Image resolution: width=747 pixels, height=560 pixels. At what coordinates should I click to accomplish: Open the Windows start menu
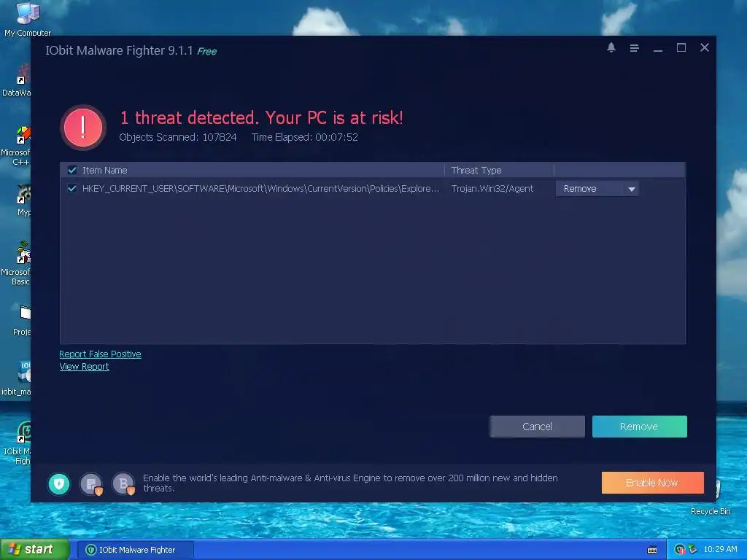34,550
